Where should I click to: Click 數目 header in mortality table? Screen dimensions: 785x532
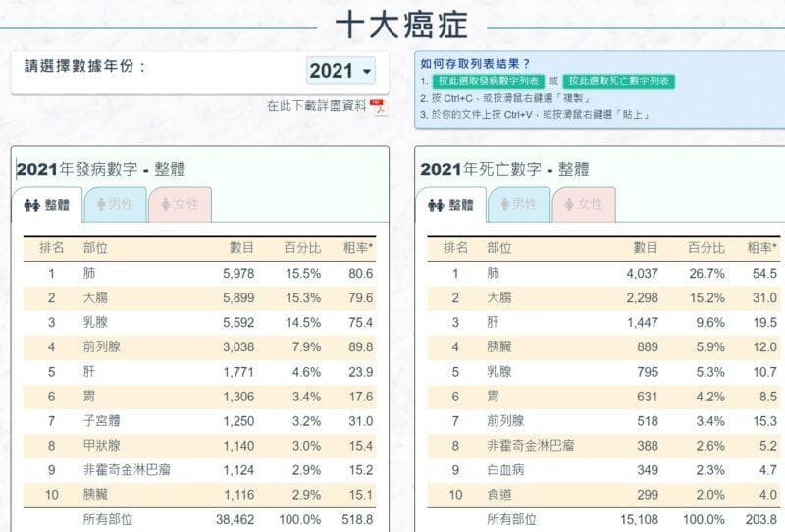[x=646, y=248]
